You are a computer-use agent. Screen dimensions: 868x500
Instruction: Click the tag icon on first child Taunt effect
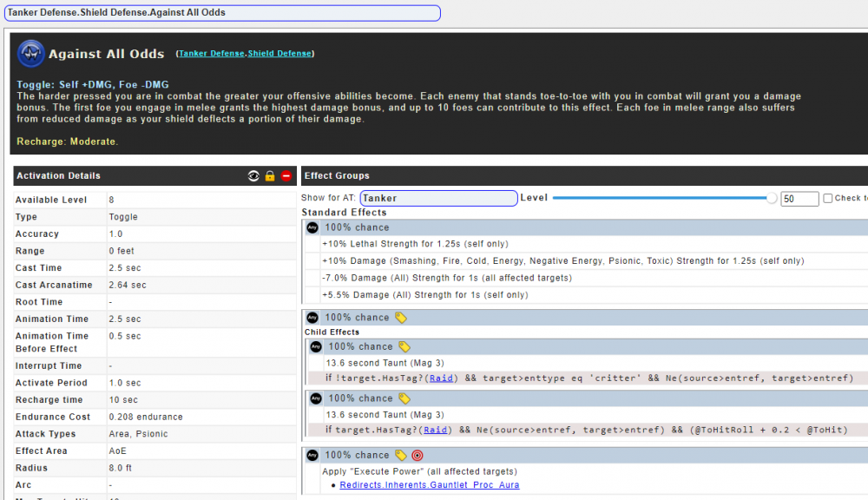[x=404, y=347]
